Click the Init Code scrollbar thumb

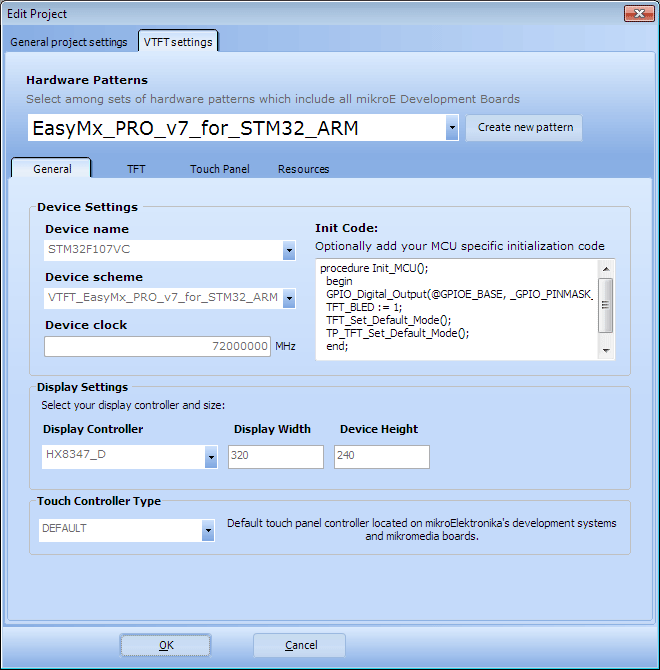pos(606,305)
